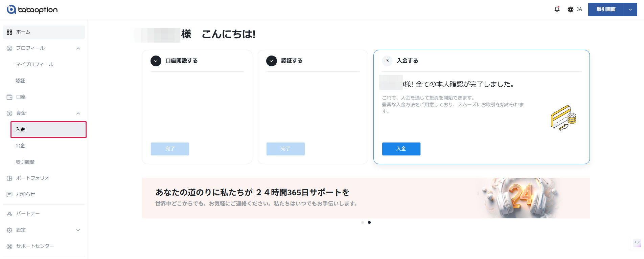The image size is (644, 259).
Task: Click the 取引画面 button
Action: pos(606,9)
